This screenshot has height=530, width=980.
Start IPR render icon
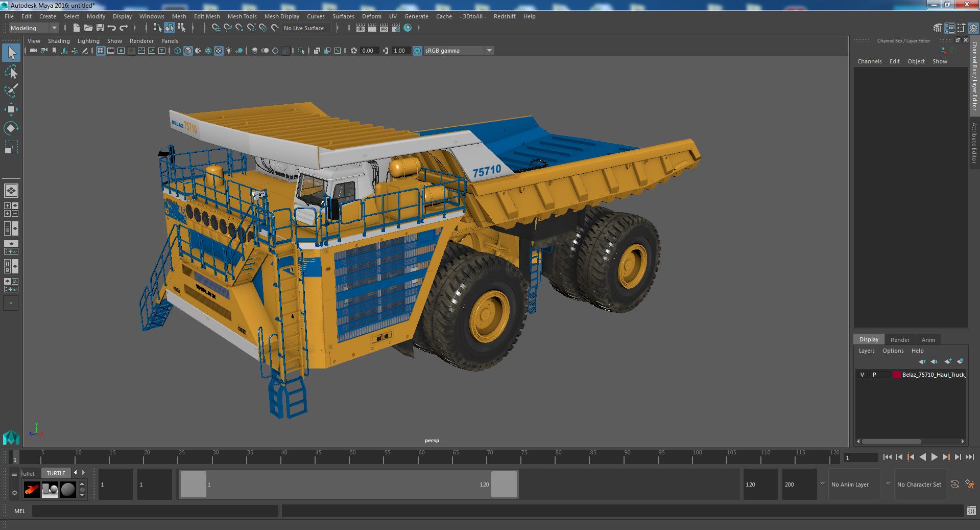click(384, 28)
